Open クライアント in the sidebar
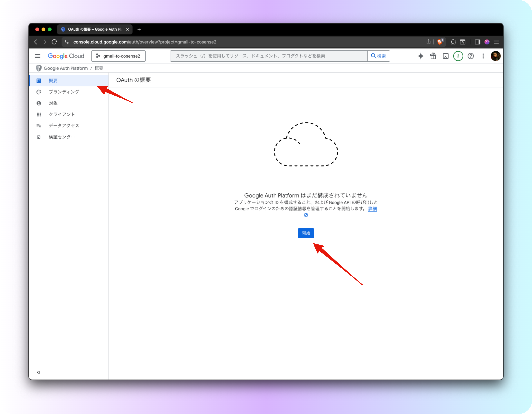The height and width of the screenshot is (414, 532). (69, 114)
